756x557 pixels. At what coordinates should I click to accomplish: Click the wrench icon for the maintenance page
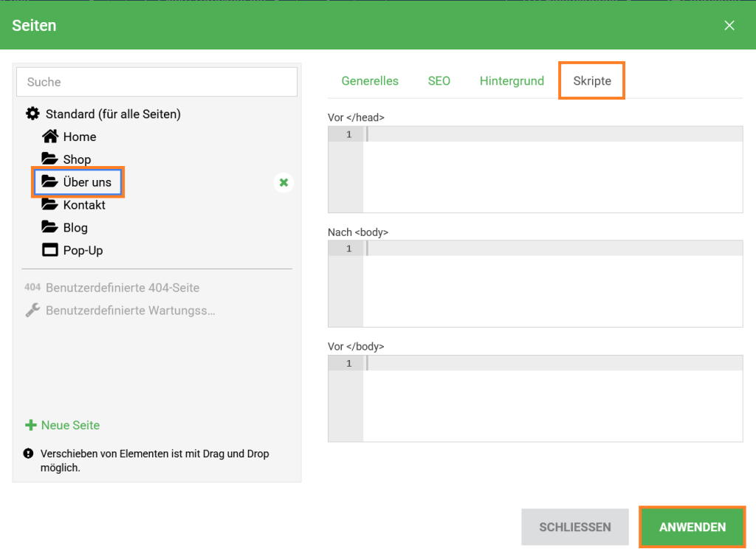tap(32, 311)
